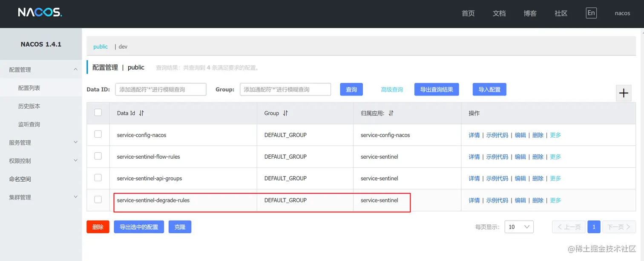644x261 pixels.
Task: Select page 1 in the pagination
Action: [594, 227]
